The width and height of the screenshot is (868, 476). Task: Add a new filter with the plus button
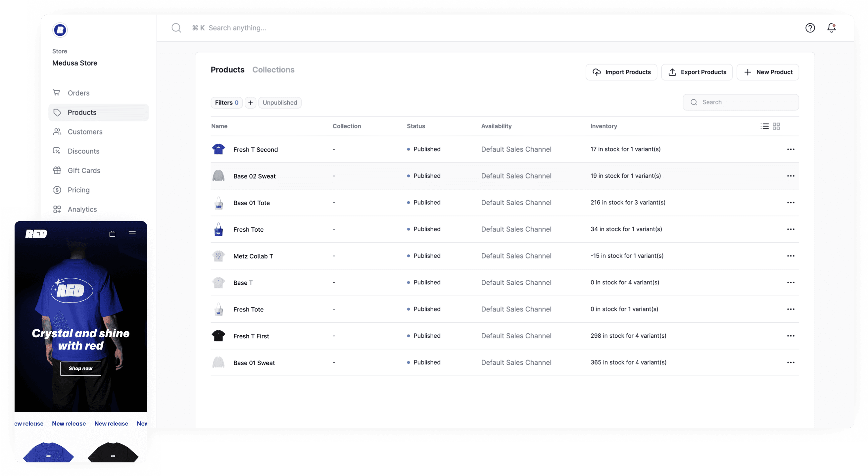pos(250,102)
